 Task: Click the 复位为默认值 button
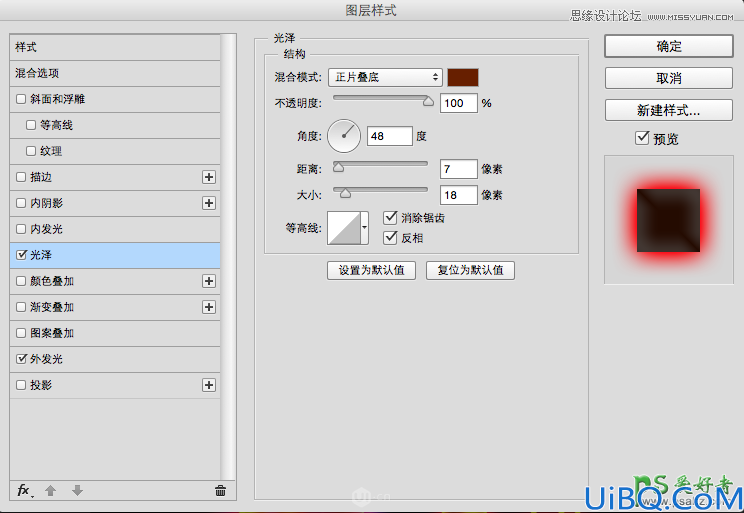(x=470, y=270)
